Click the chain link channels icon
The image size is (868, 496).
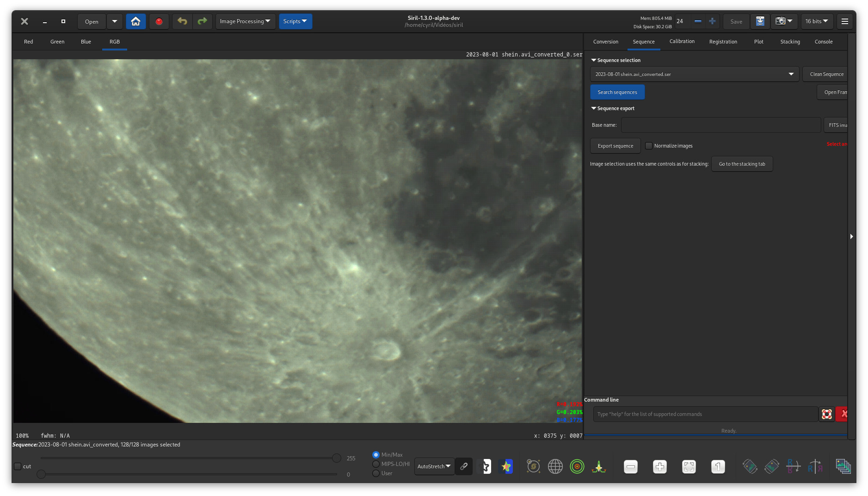(x=463, y=466)
